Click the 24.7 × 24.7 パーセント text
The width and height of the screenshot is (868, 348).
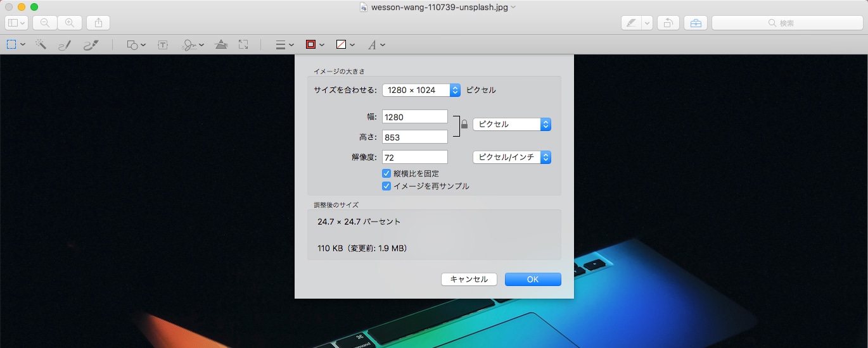359,222
